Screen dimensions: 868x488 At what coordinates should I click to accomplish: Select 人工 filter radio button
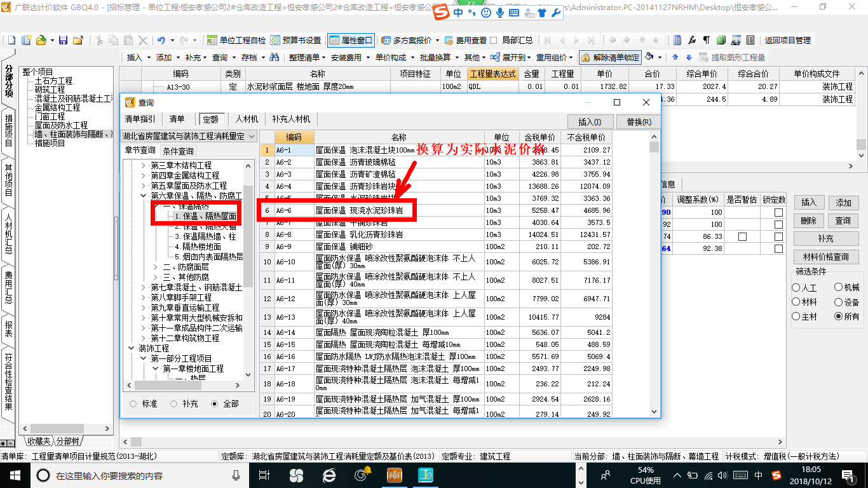click(x=796, y=288)
